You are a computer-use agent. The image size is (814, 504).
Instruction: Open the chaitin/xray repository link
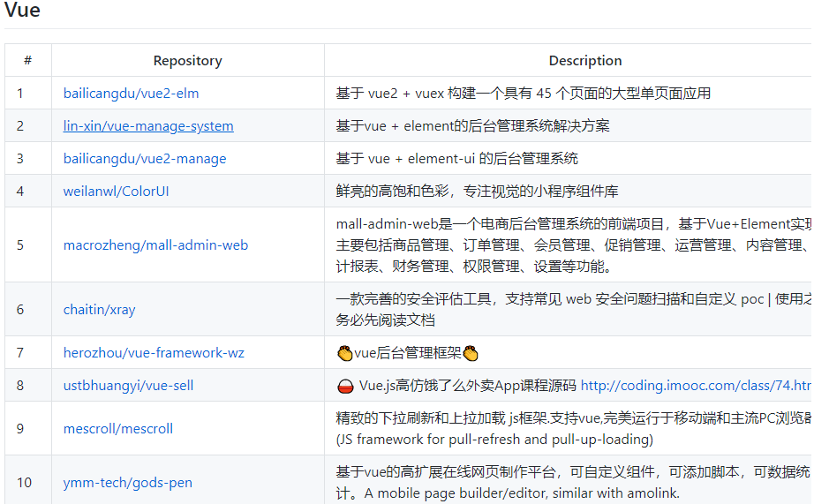click(99, 310)
